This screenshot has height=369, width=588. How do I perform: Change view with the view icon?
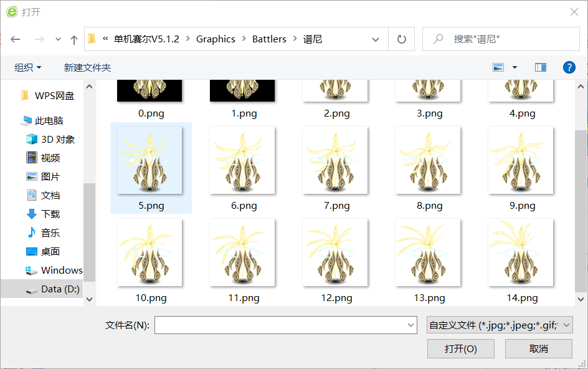(x=498, y=67)
